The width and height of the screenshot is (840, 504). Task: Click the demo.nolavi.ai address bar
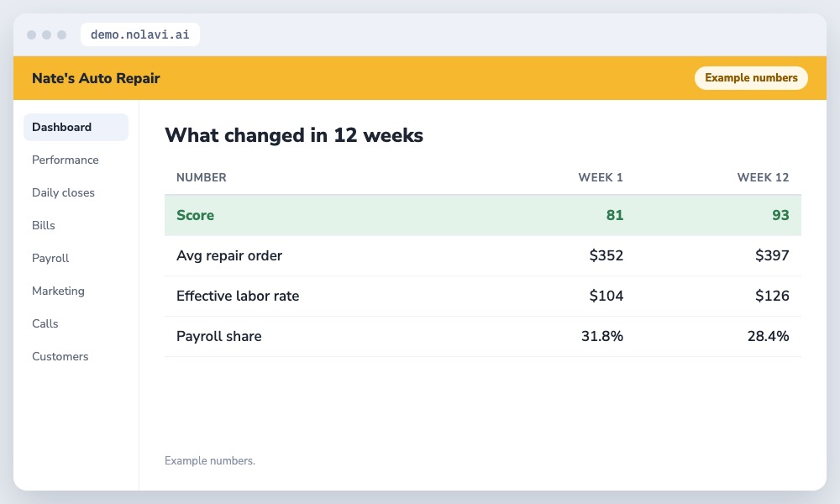pos(139,34)
